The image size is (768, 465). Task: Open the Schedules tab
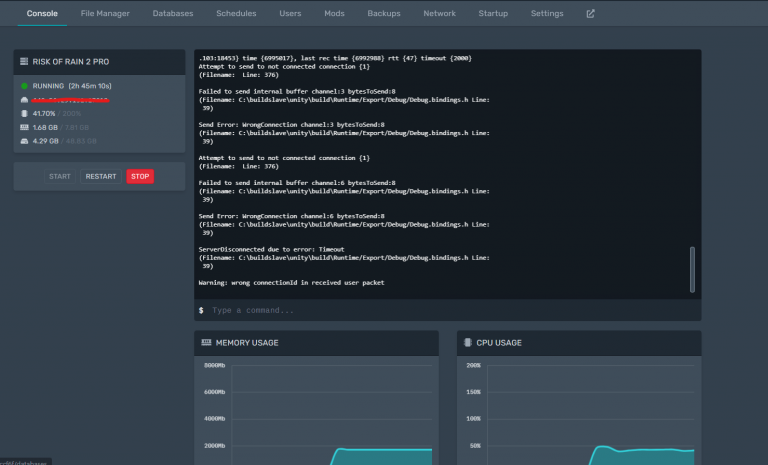(x=236, y=14)
